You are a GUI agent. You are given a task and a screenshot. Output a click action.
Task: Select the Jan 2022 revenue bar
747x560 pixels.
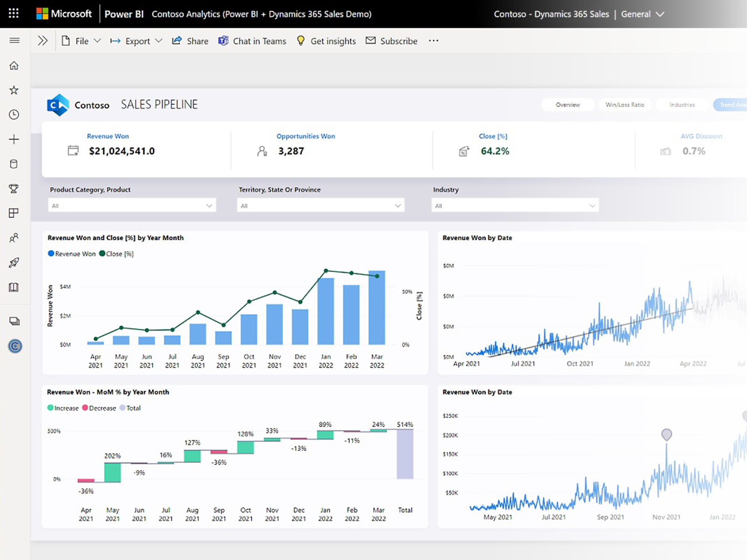326,311
